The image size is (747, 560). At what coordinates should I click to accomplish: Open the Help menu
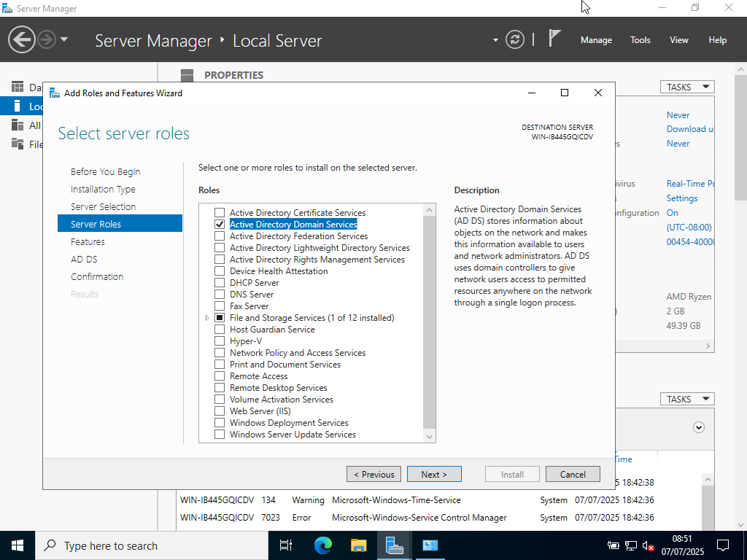[718, 40]
